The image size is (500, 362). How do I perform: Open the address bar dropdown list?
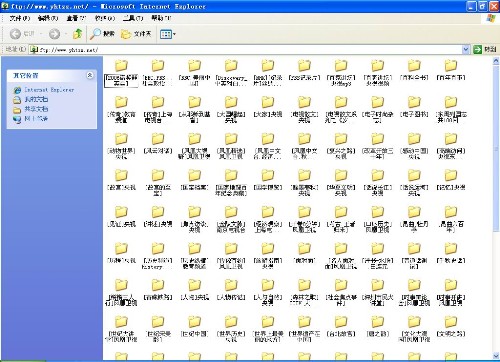point(466,50)
